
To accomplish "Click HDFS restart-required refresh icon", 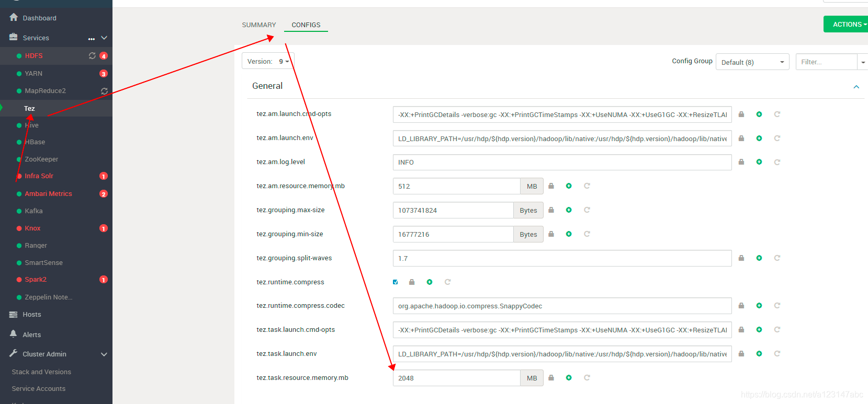I will coord(92,55).
